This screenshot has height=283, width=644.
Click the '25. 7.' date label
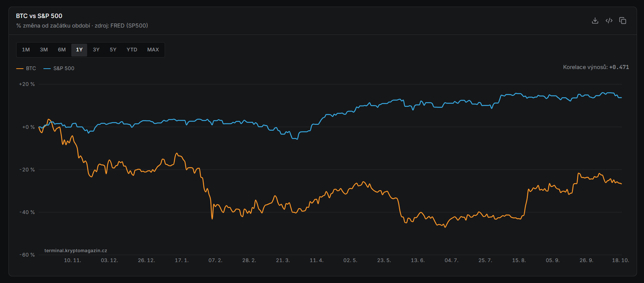click(485, 260)
